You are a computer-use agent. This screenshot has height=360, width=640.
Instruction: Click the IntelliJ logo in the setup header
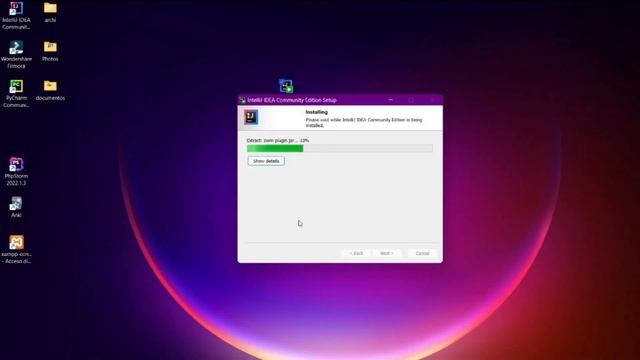[x=251, y=118]
